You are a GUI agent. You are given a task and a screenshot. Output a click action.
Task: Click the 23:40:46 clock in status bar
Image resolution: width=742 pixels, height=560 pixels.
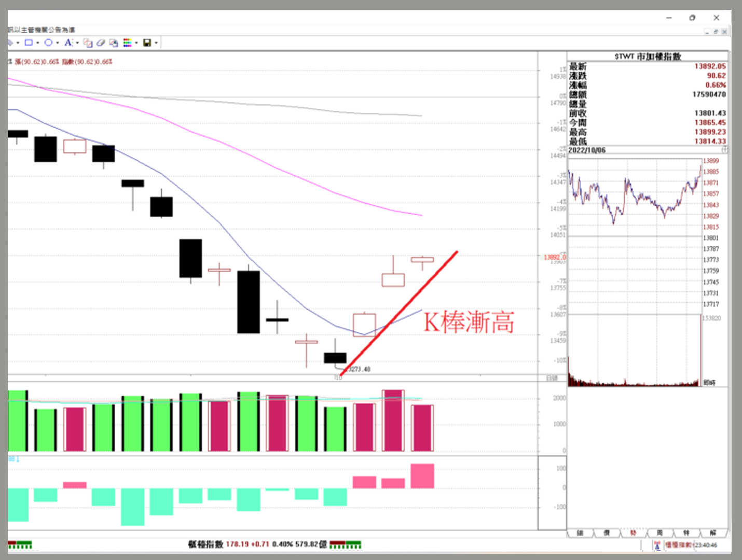tap(706, 545)
